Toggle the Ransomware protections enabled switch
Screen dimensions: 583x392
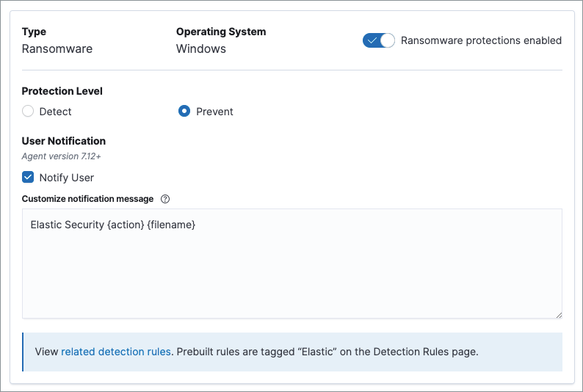coord(378,40)
